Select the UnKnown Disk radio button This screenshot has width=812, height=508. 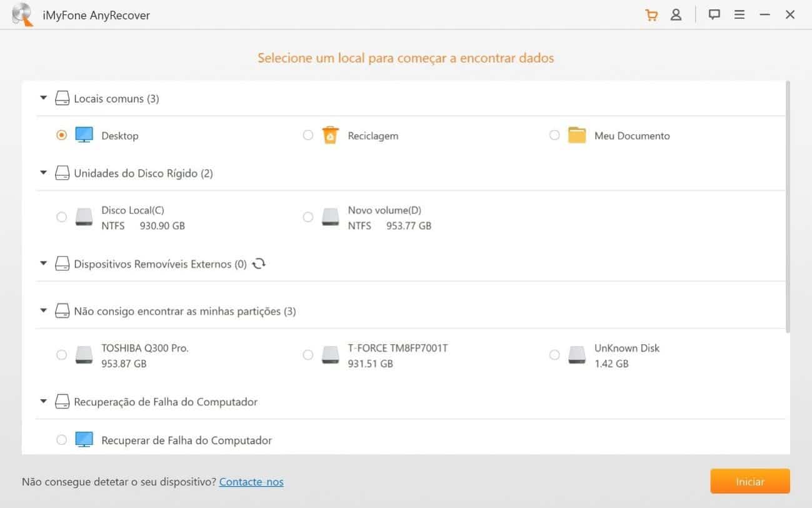[554, 355]
